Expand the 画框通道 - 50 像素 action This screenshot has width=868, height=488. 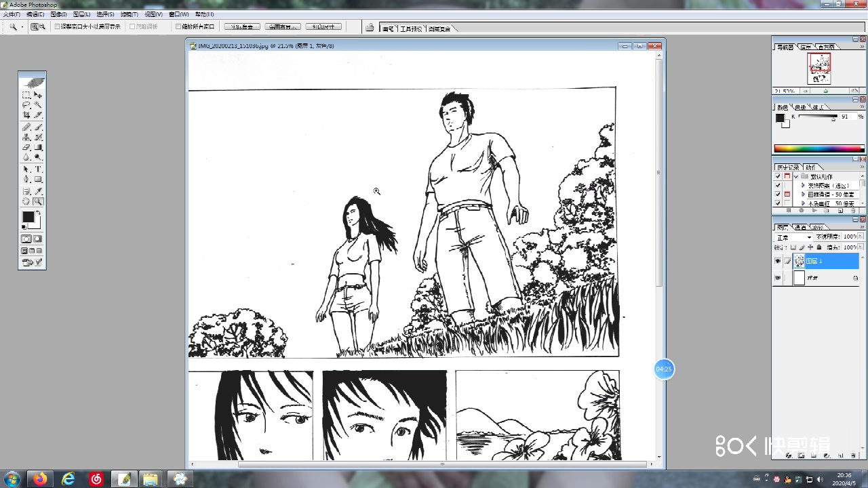click(804, 195)
